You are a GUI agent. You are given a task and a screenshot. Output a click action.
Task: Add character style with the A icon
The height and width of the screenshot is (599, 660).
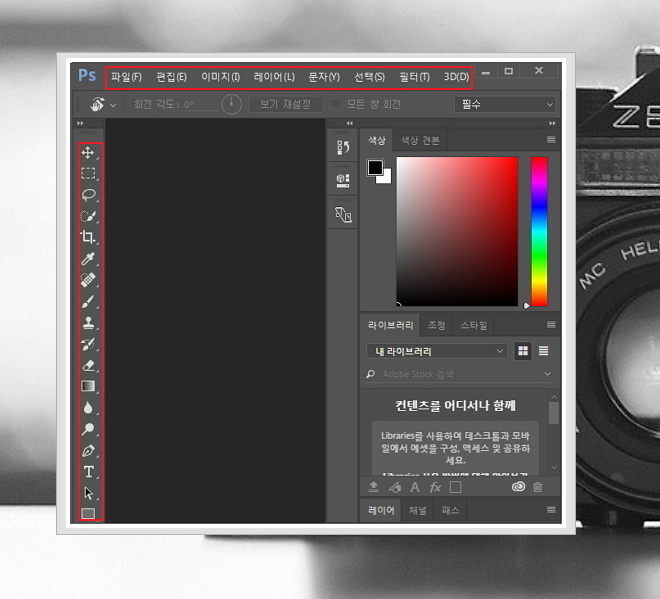[415, 487]
